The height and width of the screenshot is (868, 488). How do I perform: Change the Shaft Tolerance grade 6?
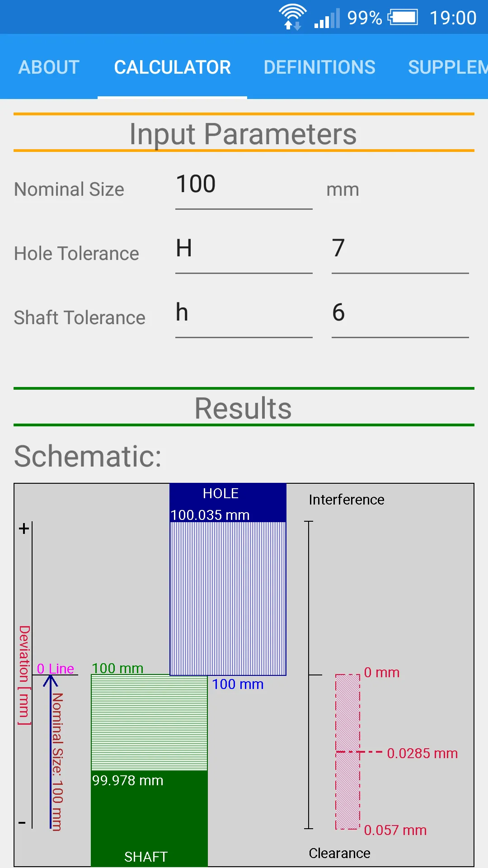pyautogui.click(x=399, y=313)
